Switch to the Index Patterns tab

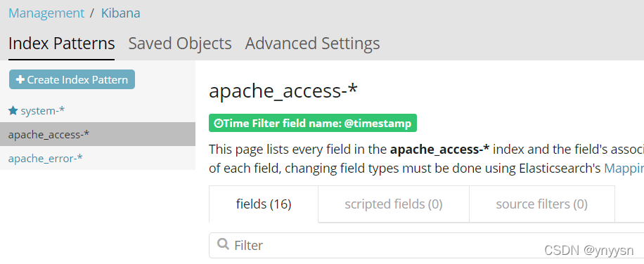(x=62, y=44)
